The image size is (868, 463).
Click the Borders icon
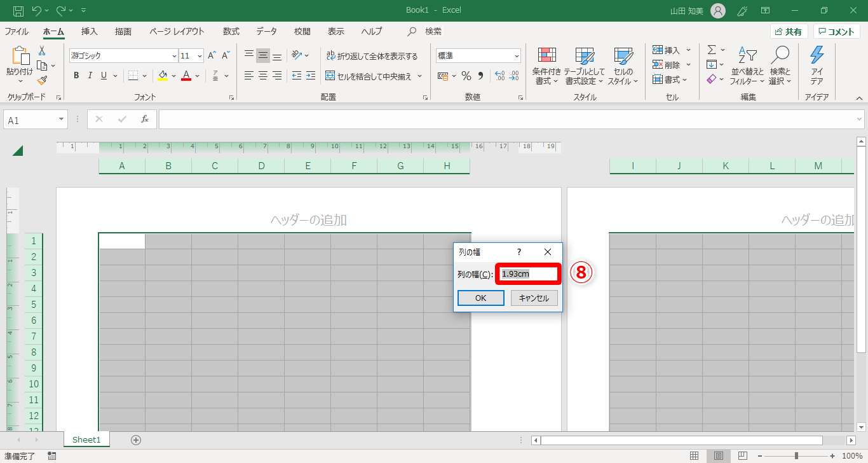pos(133,76)
